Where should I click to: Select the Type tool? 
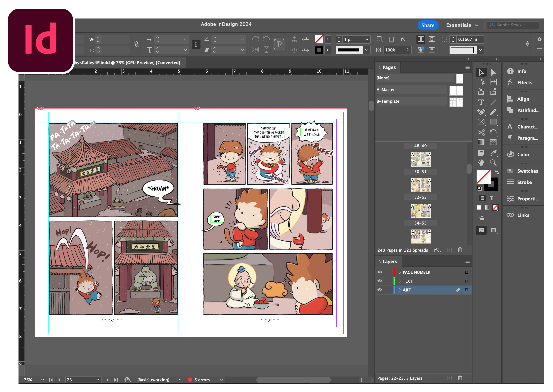click(x=481, y=103)
